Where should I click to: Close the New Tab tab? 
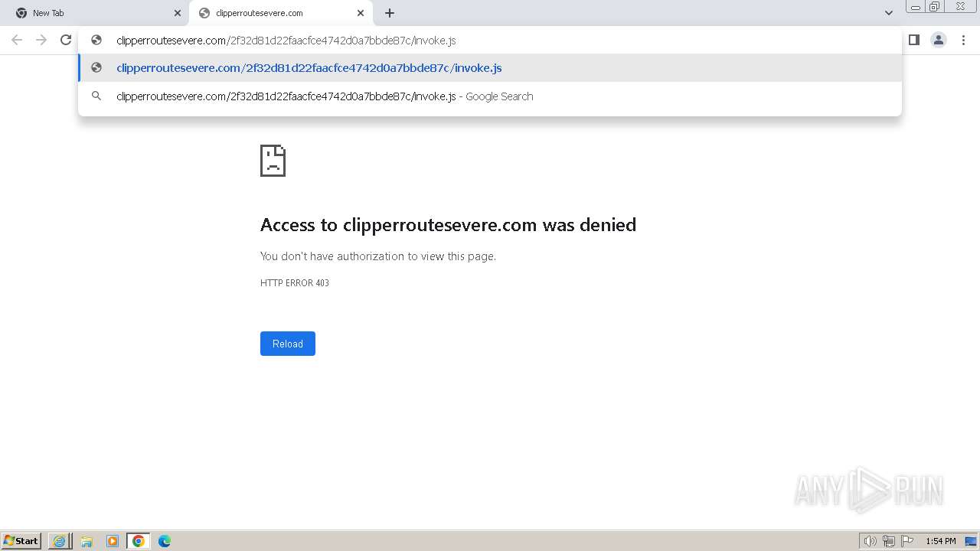[178, 13]
